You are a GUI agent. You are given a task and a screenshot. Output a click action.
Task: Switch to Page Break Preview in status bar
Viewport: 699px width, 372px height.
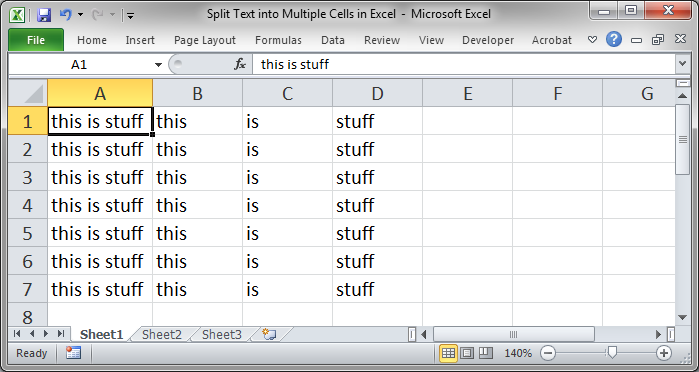tap(486, 353)
